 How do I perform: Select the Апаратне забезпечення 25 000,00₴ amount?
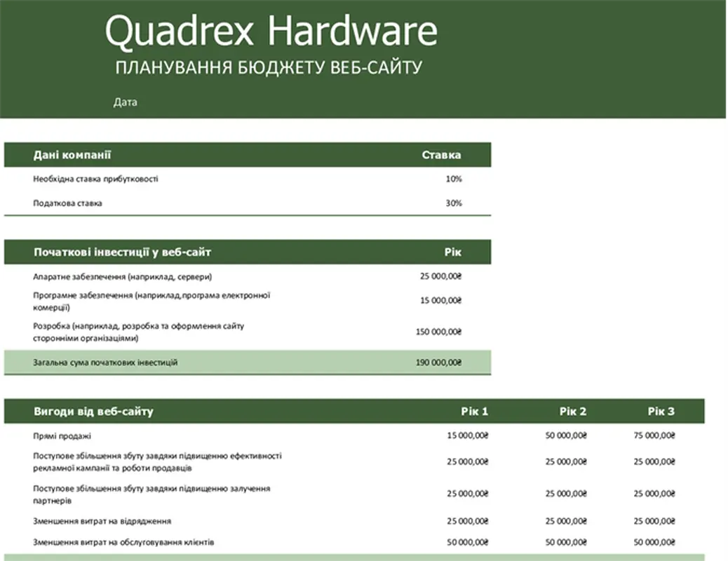(441, 276)
